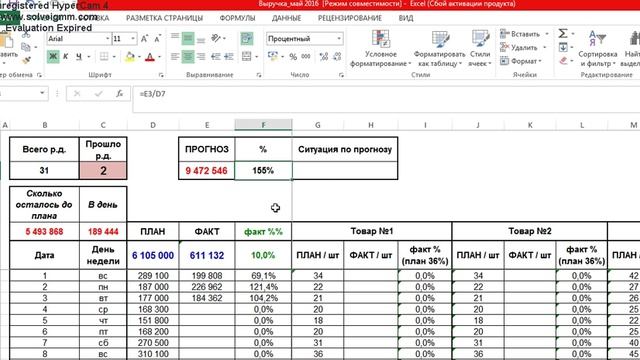Open Шрифт group dialog launcher

tap(161, 75)
